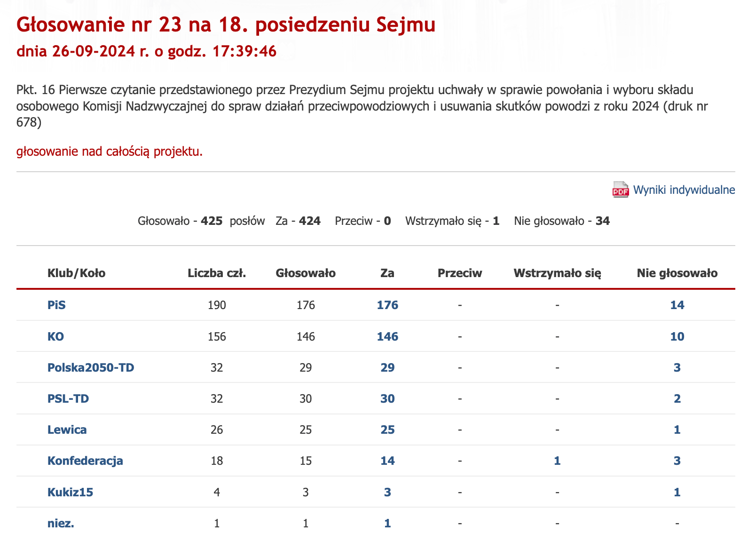
Task: Click PSL-TD not voting count 2
Action: point(677,399)
